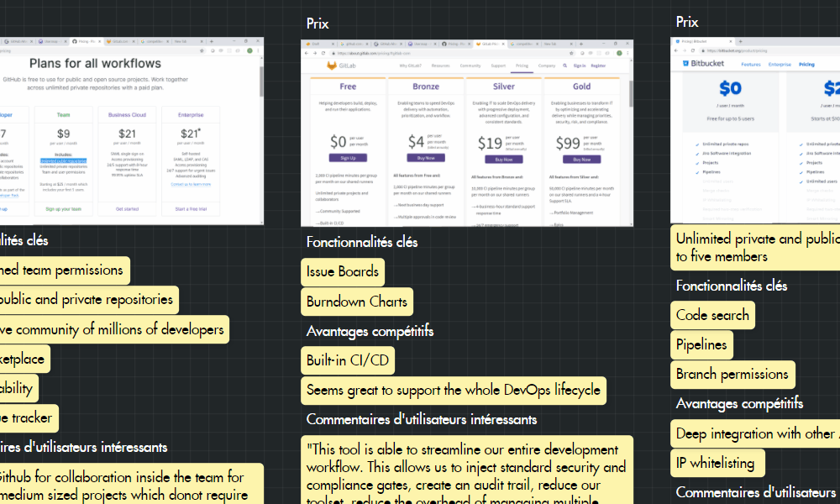Select the 'Deep integration with other' sticky note
The height and width of the screenshot is (504, 840).
(x=755, y=433)
